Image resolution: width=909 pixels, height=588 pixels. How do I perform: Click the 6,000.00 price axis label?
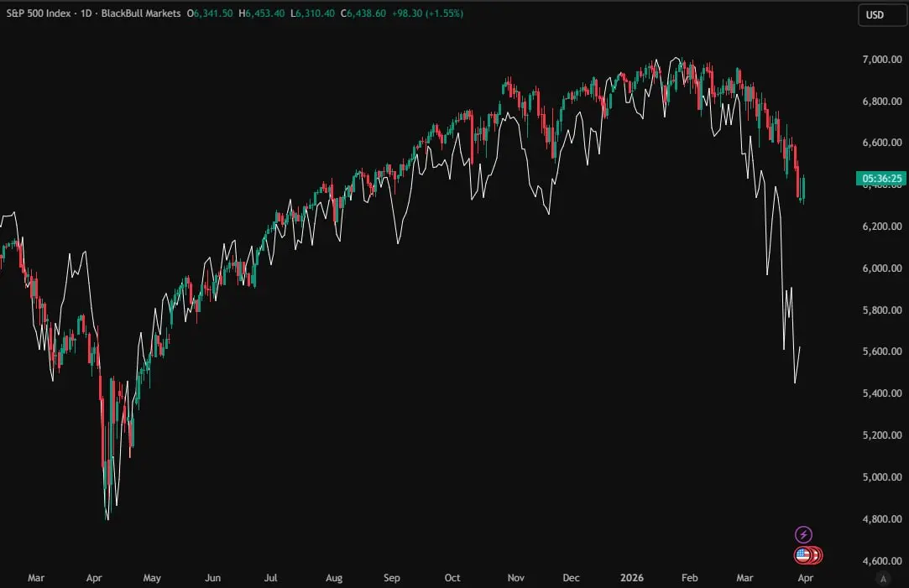[x=882, y=268]
